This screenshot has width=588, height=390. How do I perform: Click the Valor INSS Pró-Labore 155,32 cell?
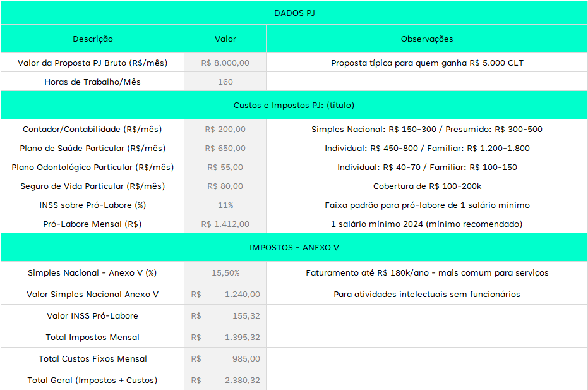click(x=225, y=315)
